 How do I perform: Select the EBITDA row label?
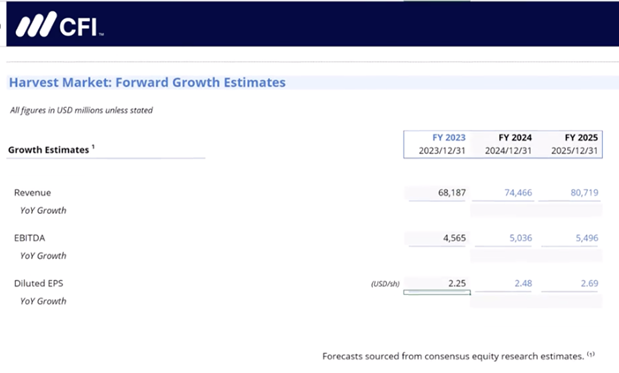pyautogui.click(x=30, y=238)
